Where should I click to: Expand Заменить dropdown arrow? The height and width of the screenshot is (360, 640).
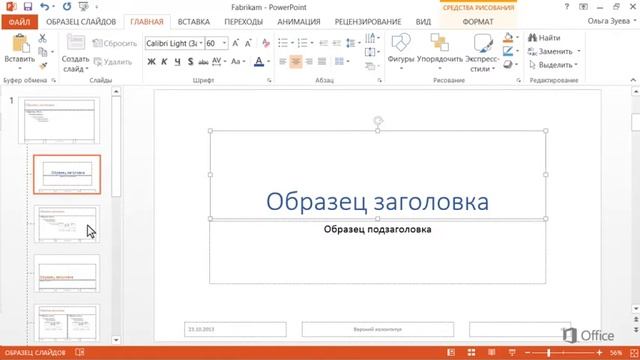pos(579,51)
